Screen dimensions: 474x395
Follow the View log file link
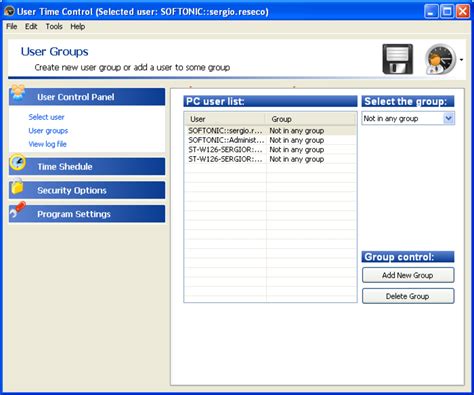point(48,144)
